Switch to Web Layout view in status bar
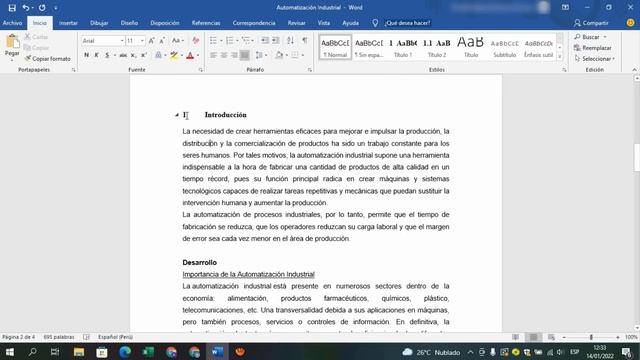 [x=551, y=337]
